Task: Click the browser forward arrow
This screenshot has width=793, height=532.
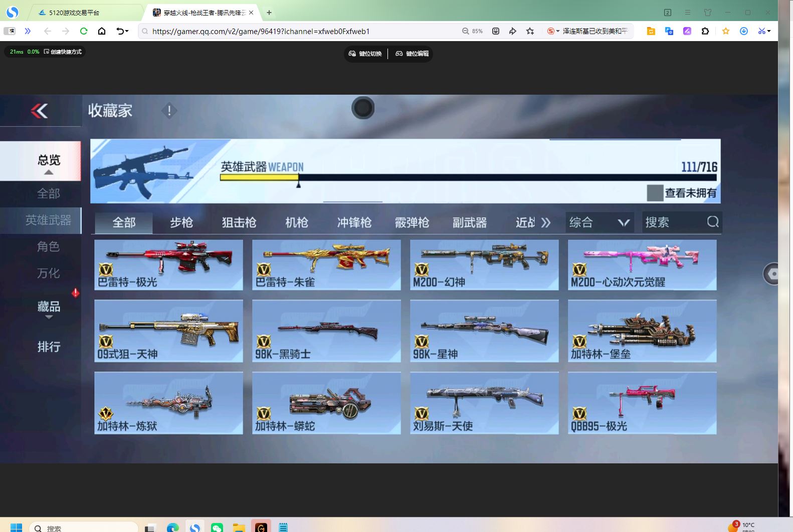Action: [x=66, y=31]
